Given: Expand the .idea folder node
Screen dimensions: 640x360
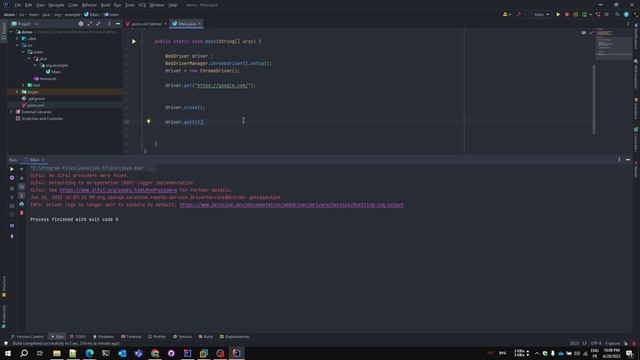Looking at the screenshot, I should [17, 38].
